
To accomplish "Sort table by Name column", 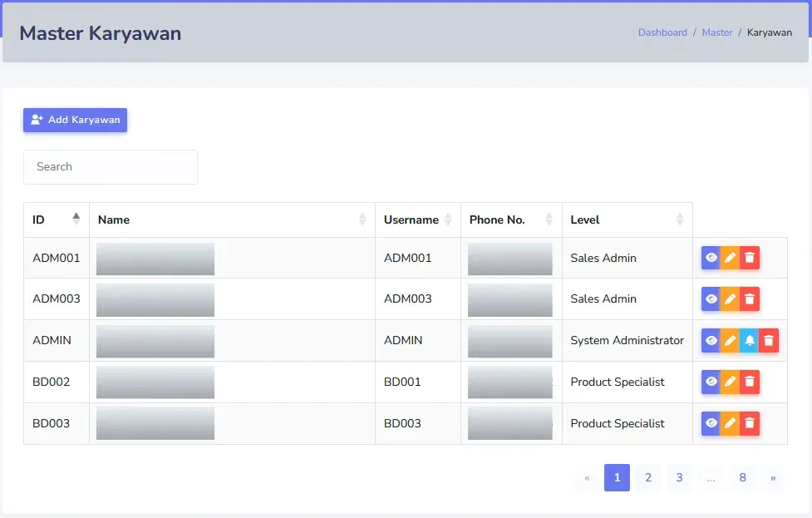I will [232, 220].
